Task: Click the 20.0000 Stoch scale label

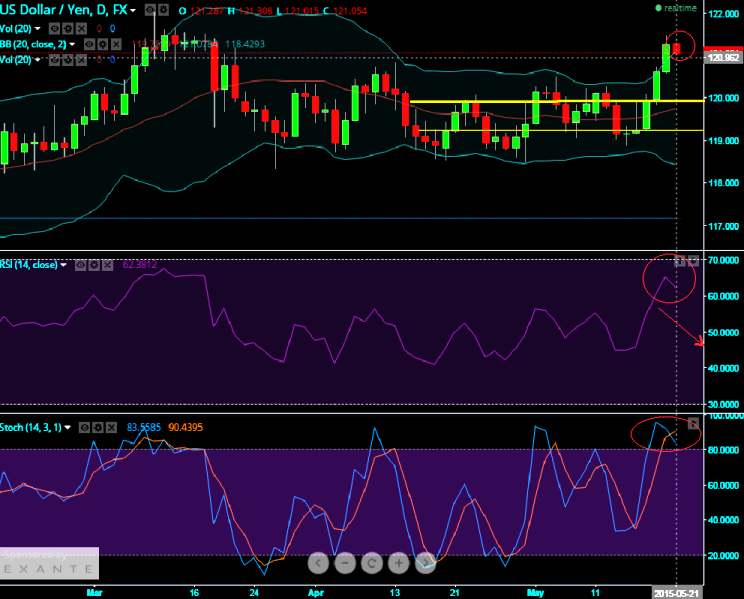Action: pos(723,555)
